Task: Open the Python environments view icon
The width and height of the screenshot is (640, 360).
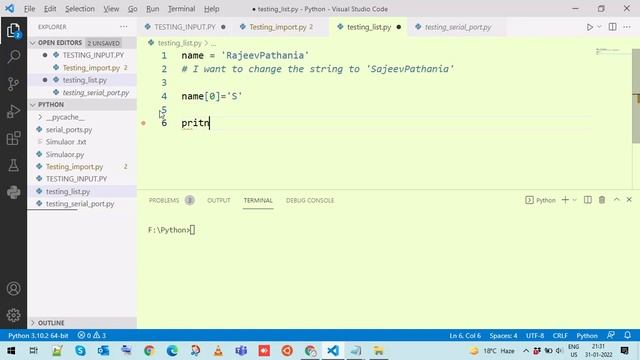Action: tap(13, 192)
